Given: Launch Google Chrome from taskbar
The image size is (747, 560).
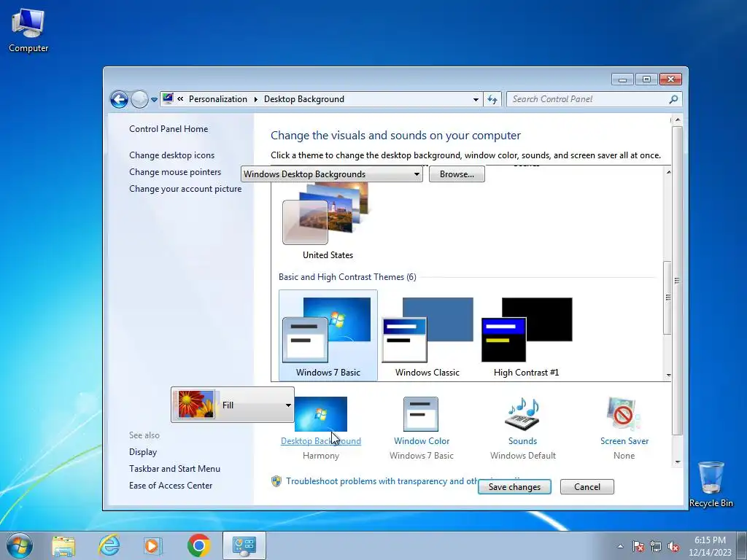Looking at the screenshot, I should [198, 545].
